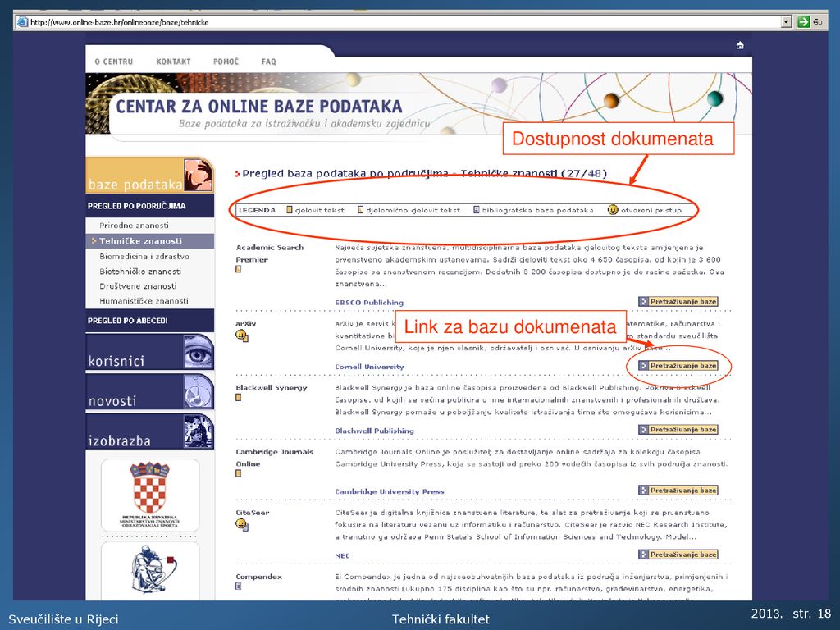Click 'Pretraživanje baze' for arXiv
Screen dimensions: 840x630
coord(678,366)
